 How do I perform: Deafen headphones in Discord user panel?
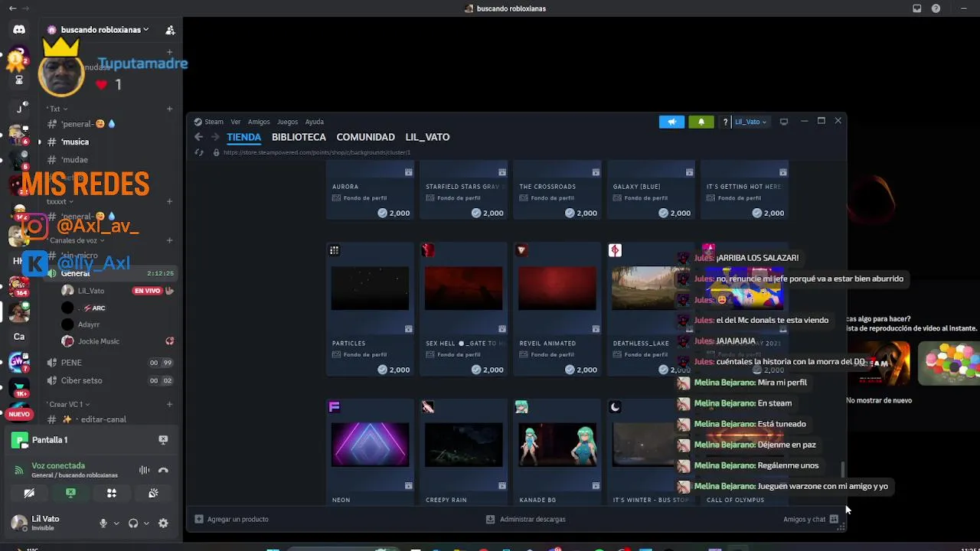coord(133,523)
